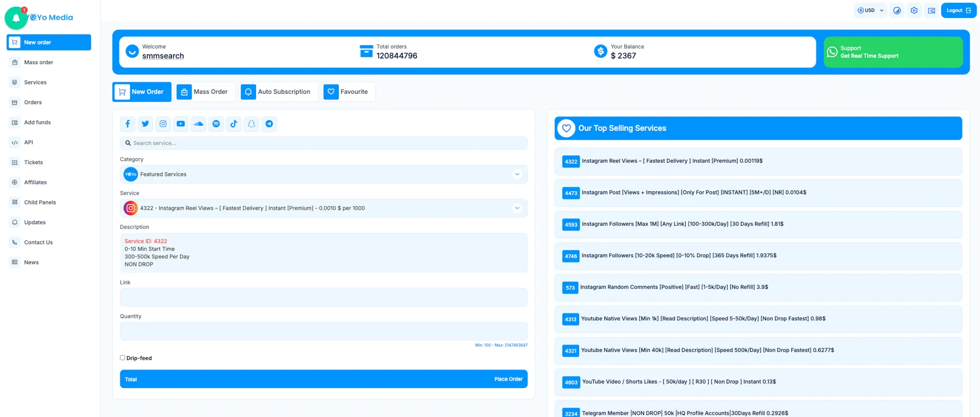This screenshot has width=980, height=417.
Task: Click the Telegram platform filter icon
Action: point(269,124)
